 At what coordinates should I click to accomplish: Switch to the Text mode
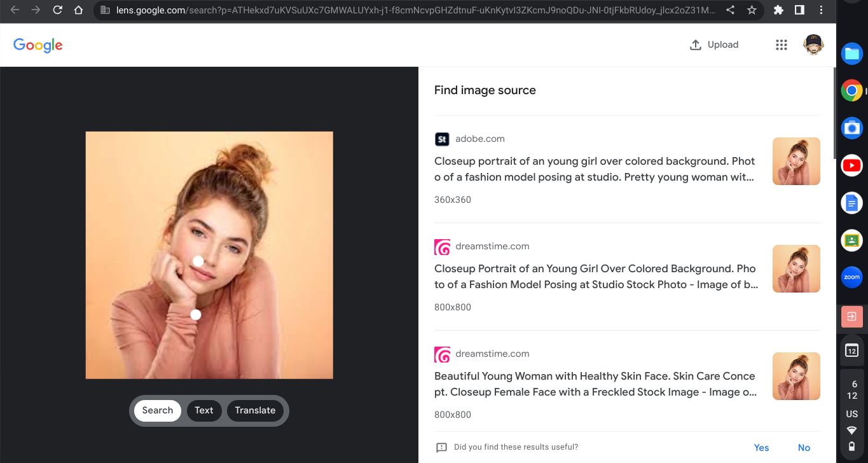point(203,410)
